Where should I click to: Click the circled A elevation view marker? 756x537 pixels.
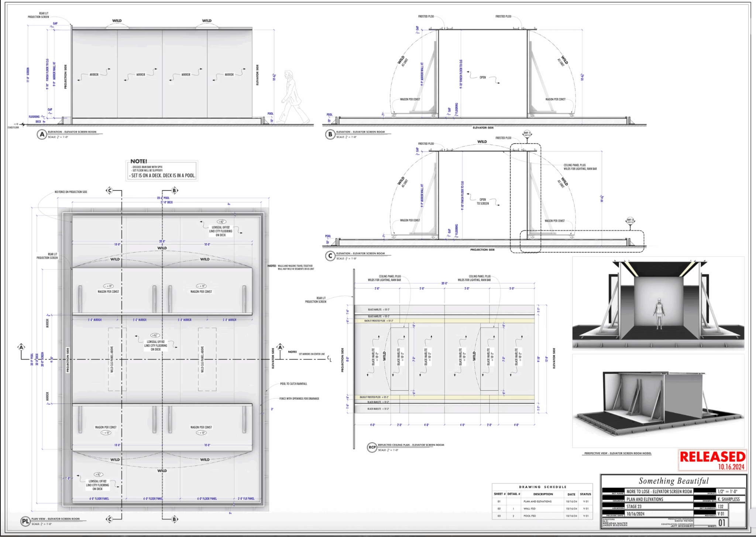click(42, 135)
